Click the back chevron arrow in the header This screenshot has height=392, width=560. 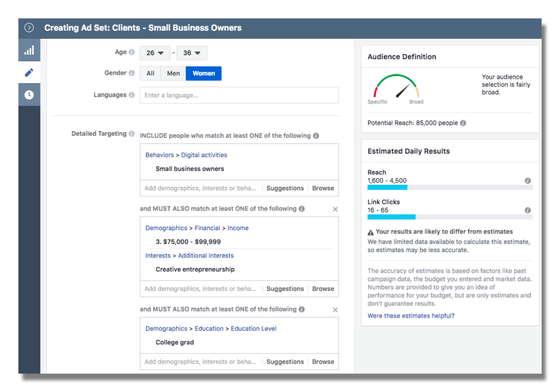pos(29,27)
